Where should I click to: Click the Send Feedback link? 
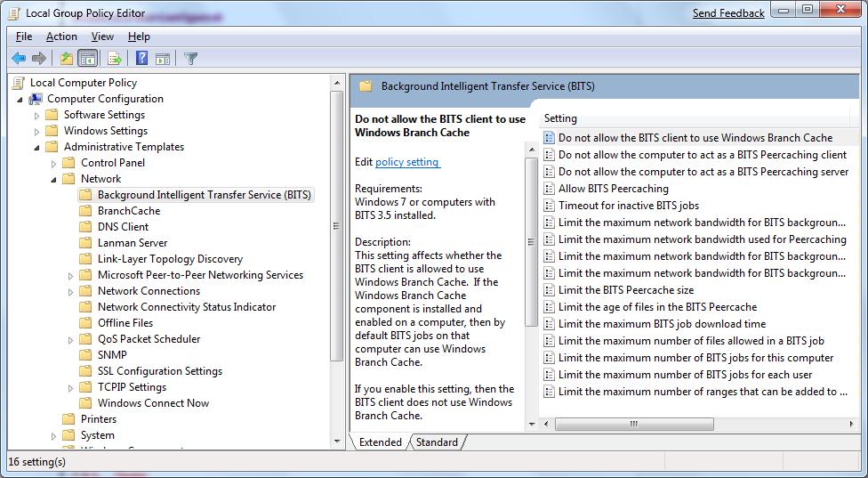coord(728,13)
